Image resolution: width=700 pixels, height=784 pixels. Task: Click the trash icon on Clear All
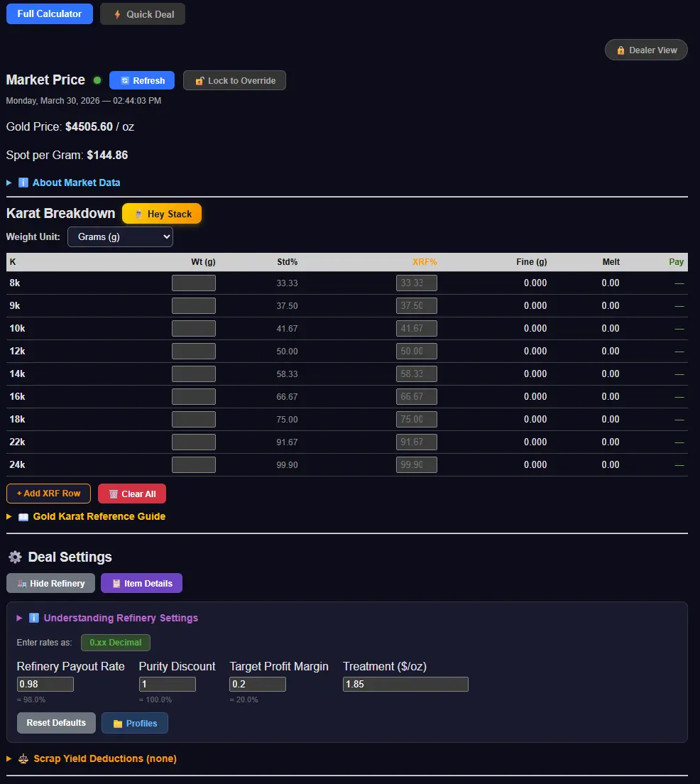pos(114,494)
